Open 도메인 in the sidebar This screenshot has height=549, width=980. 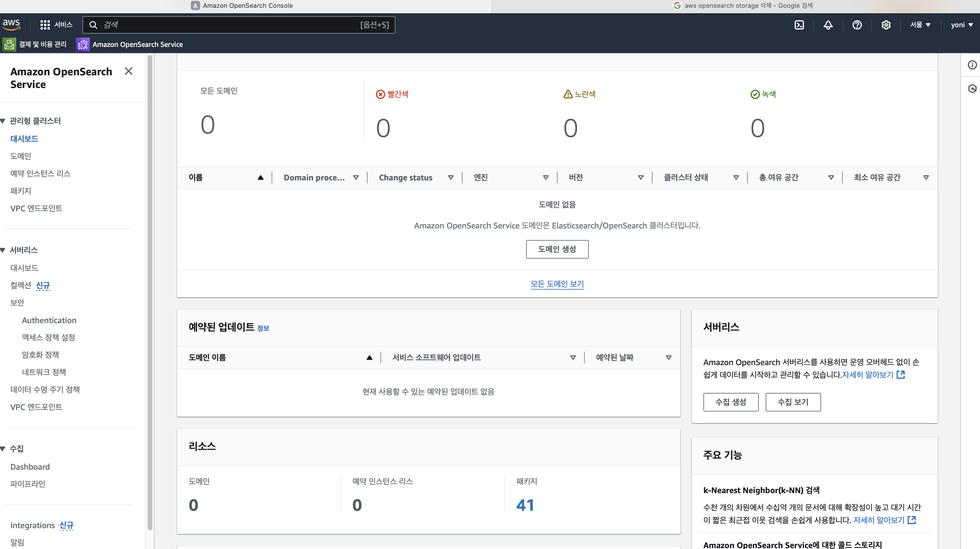21,156
